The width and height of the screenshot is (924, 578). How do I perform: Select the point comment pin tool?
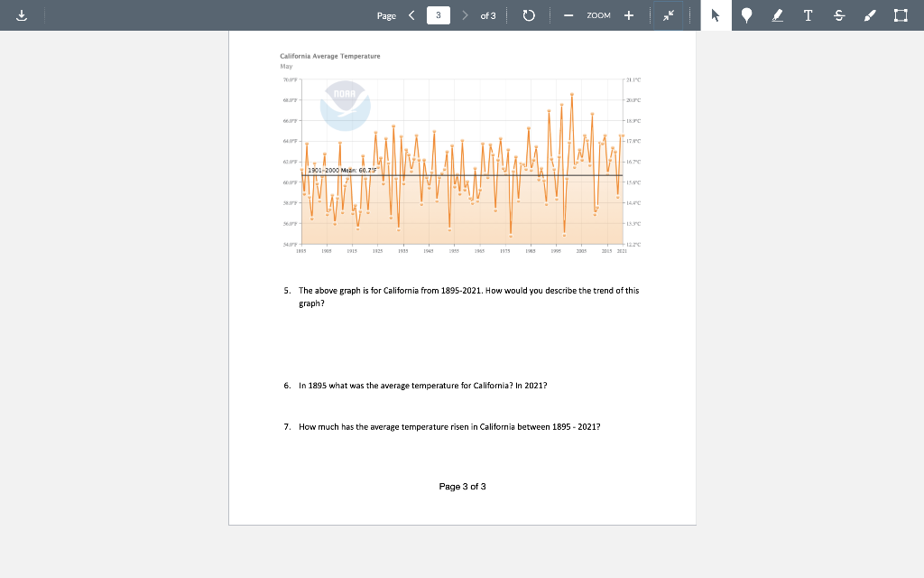(x=746, y=15)
